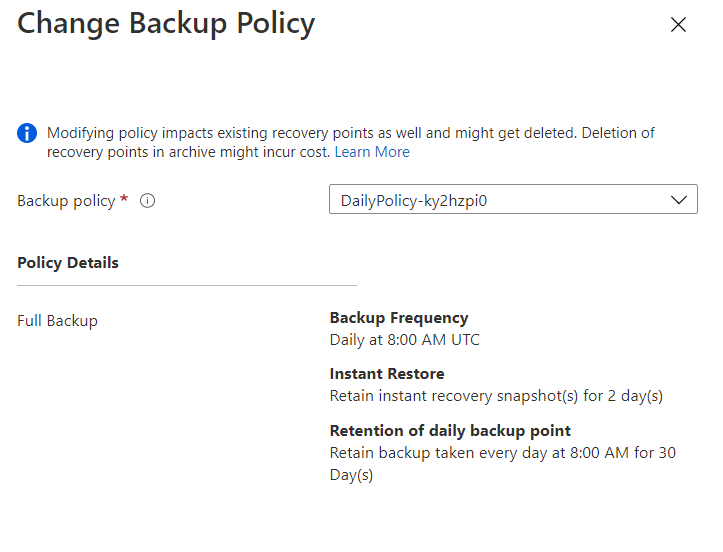Select the DailyPolicy-ky2hzpi0 text in the dropdown

click(413, 200)
